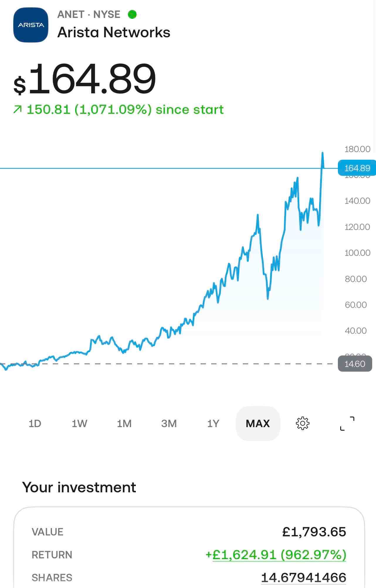
Task: Tap the Arista Networks company name
Action: point(114,32)
